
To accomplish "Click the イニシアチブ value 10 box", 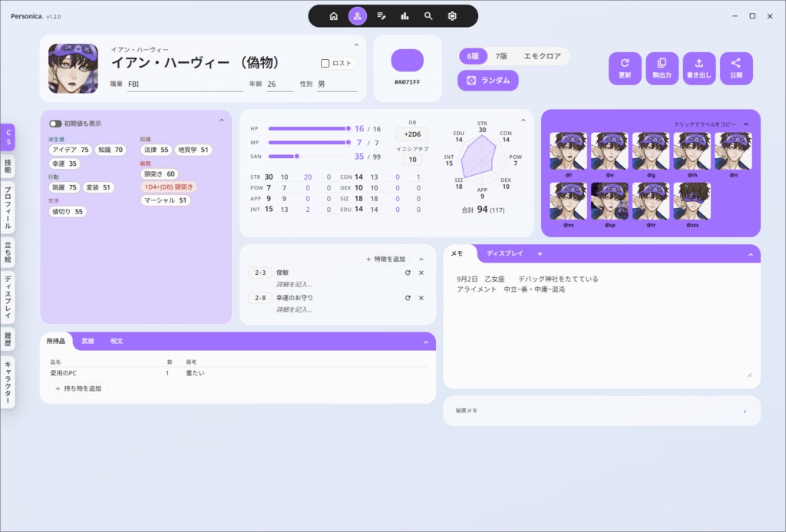I will pyautogui.click(x=412, y=160).
